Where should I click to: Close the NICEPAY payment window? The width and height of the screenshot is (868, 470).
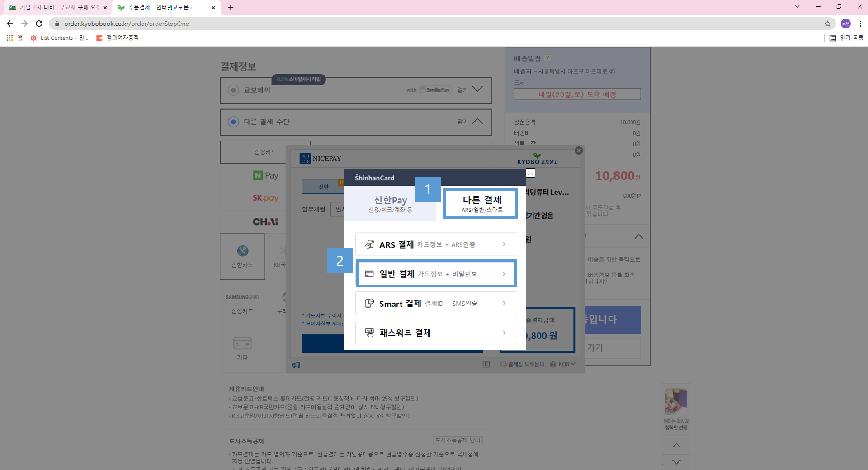pos(579,150)
